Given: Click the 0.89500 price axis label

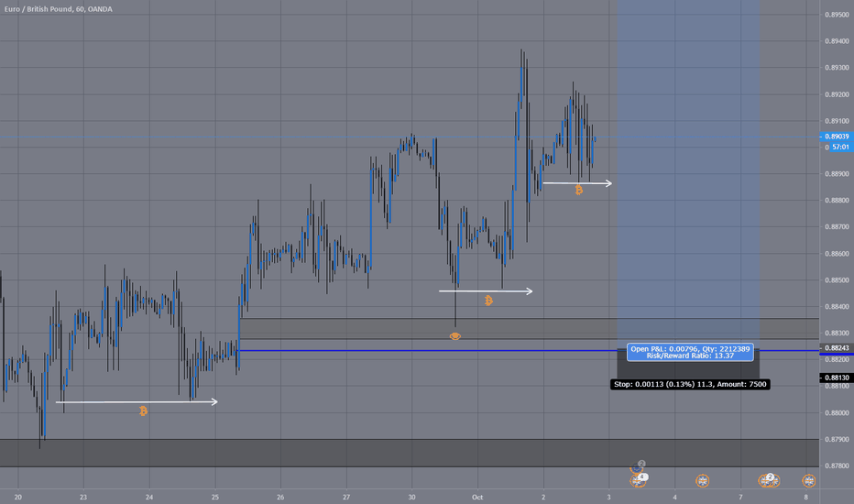Looking at the screenshot, I should tap(837, 15).
